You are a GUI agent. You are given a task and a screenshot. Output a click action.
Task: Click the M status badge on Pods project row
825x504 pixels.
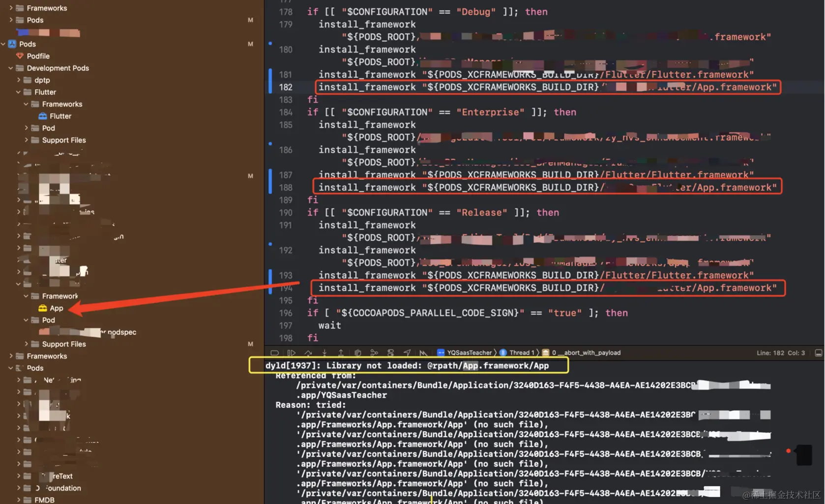250,44
